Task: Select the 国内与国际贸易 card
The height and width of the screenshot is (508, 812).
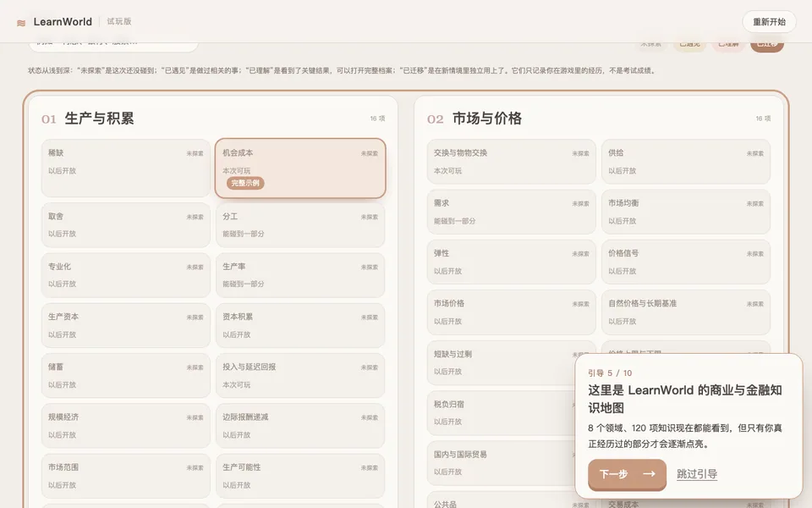Action: (x=502, y=463)
